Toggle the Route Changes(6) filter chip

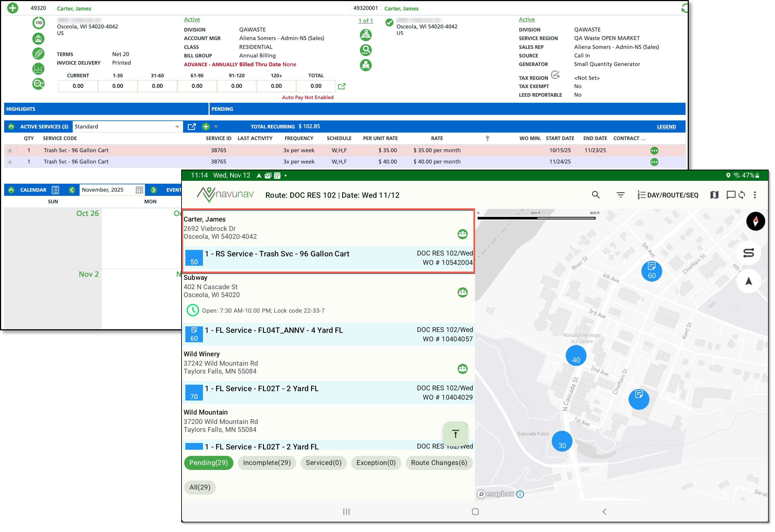click(439, 463)
